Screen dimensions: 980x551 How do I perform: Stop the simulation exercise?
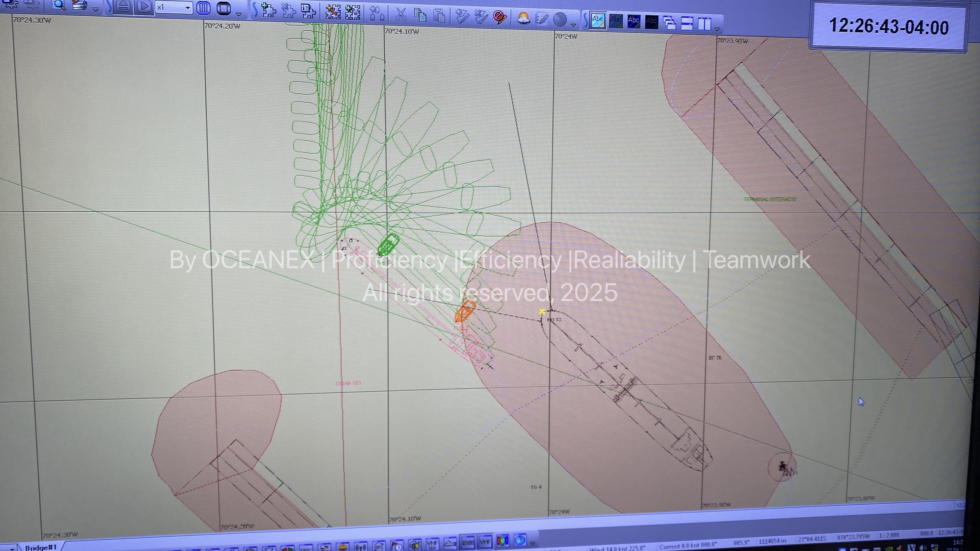(224, 8)
